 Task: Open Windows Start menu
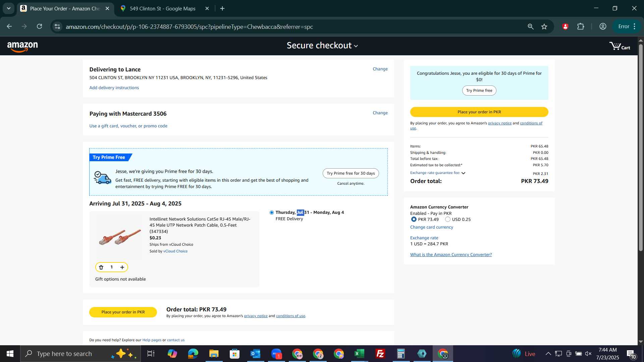(10, 354)
